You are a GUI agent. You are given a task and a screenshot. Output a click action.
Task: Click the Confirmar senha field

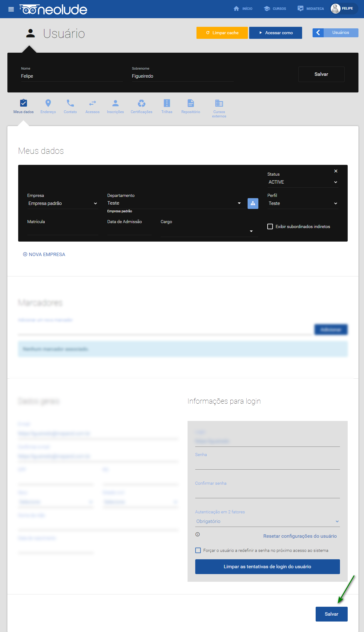(267, 493)
